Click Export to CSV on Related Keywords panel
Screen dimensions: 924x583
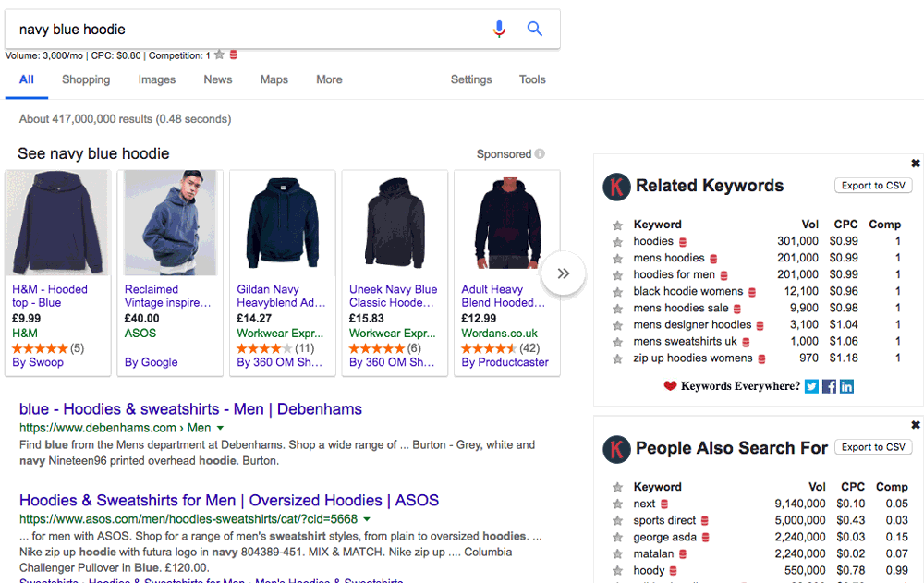(872, 185)
